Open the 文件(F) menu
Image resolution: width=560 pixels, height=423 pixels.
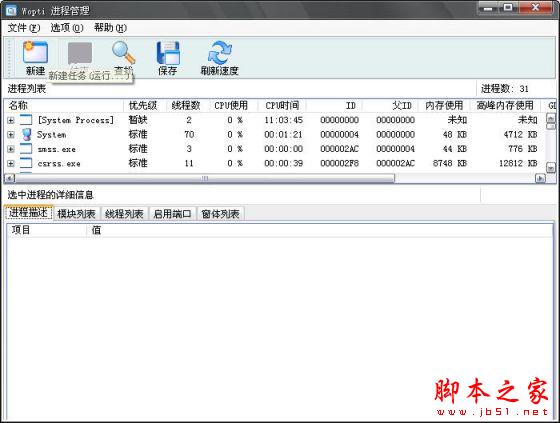[24, 28]
